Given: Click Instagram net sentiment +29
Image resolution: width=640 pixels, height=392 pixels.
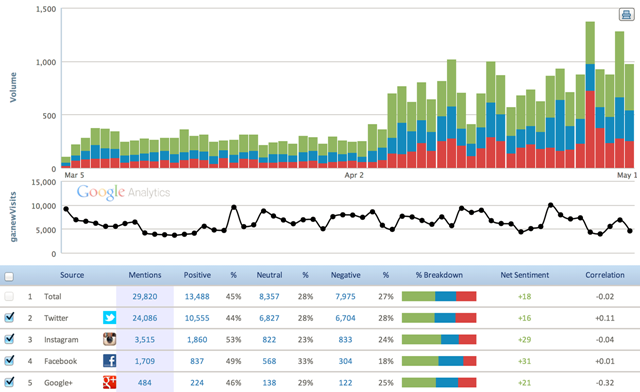Looking at the screenshot, I should click(524, 340).
